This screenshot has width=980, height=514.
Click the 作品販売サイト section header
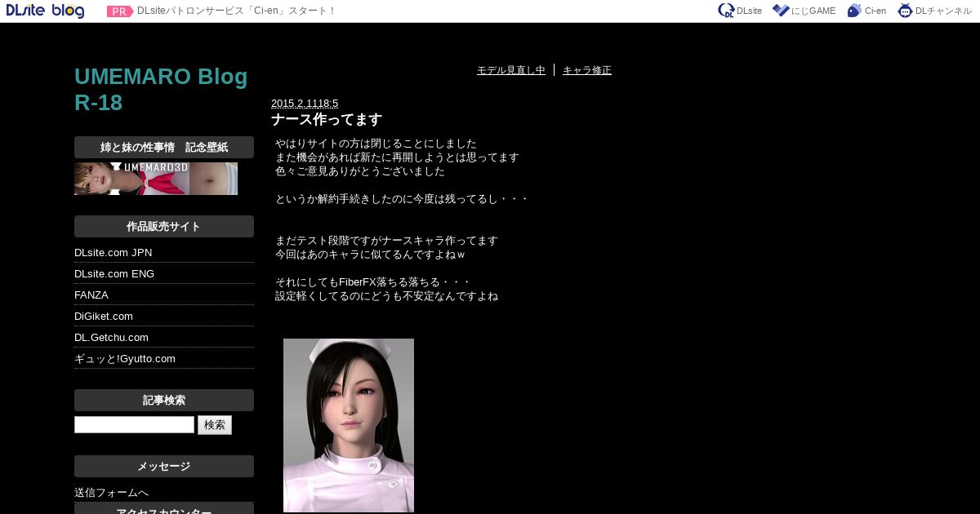tap(164, 227)
